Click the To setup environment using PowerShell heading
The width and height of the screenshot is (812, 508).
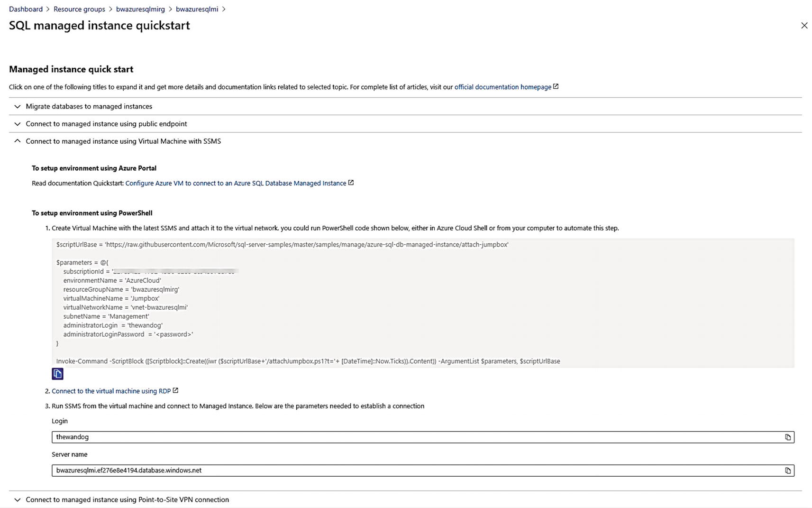click(x=92, y=213)
